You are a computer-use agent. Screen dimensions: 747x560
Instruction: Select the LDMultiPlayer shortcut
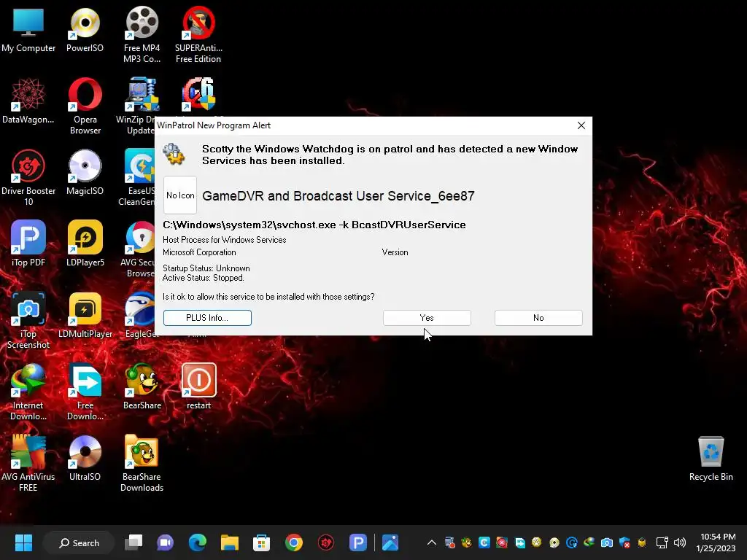click(x=85, y=316)
